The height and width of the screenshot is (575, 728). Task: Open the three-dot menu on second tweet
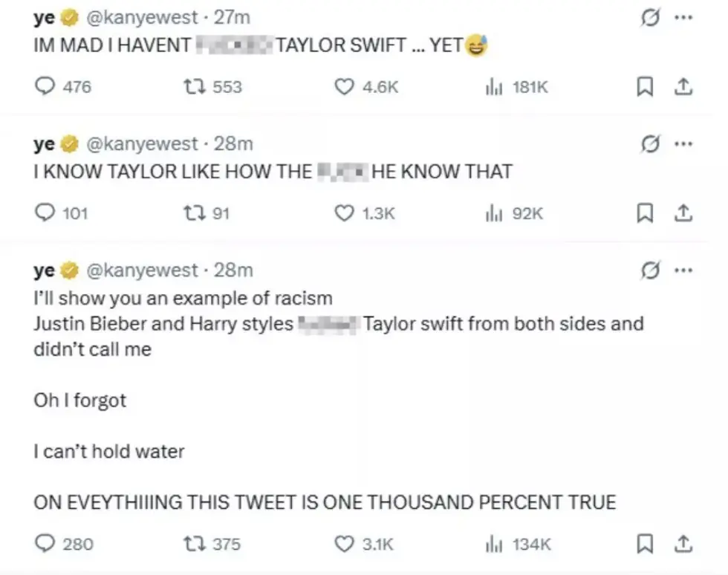point(683,144)
